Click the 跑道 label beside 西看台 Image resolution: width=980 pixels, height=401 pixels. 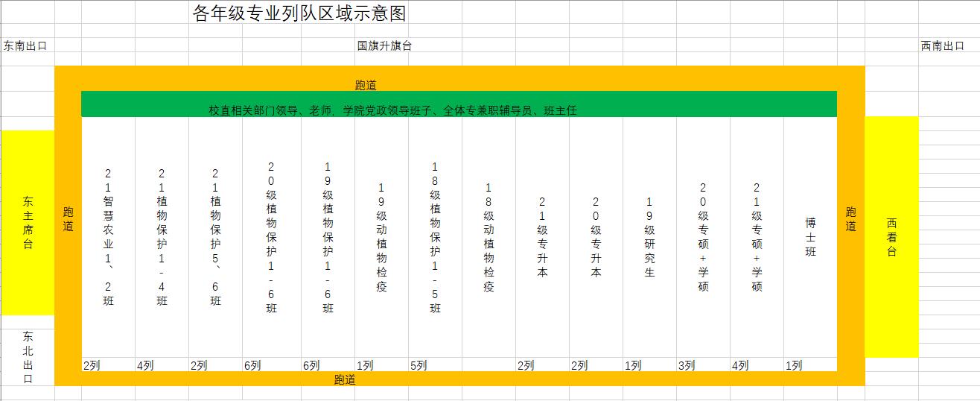click(x=851, y=219)
